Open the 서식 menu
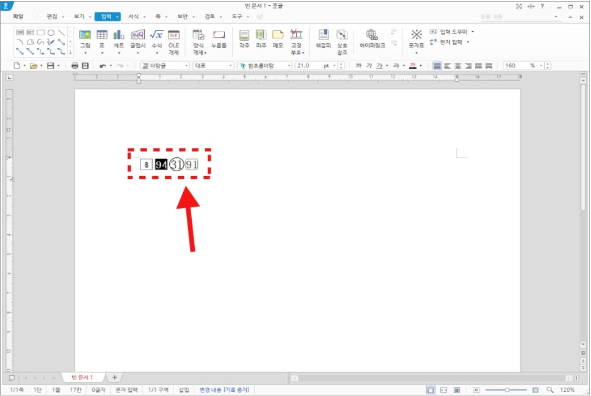Viewport: 591px width, 396px height. 134,17
